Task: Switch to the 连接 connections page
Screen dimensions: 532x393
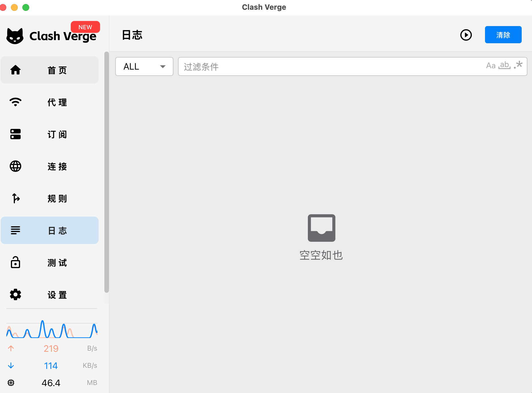Action: pos(50,166)
